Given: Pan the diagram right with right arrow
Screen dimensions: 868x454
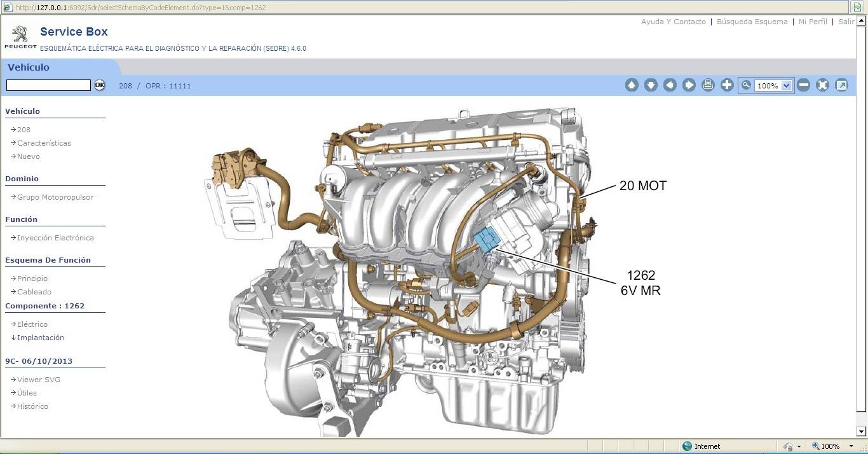Looking at the screenshot, I should tap(689, 85).
